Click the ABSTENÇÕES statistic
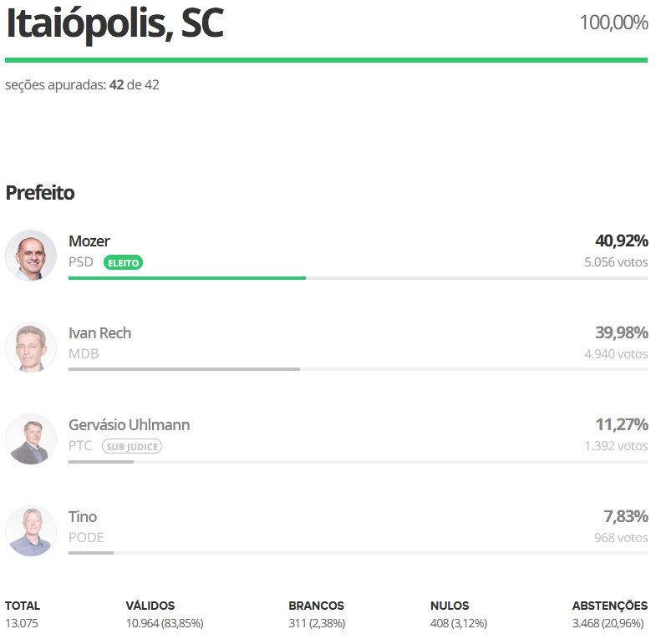The height and width of the screenshot is (644, 656). (609, 615)
